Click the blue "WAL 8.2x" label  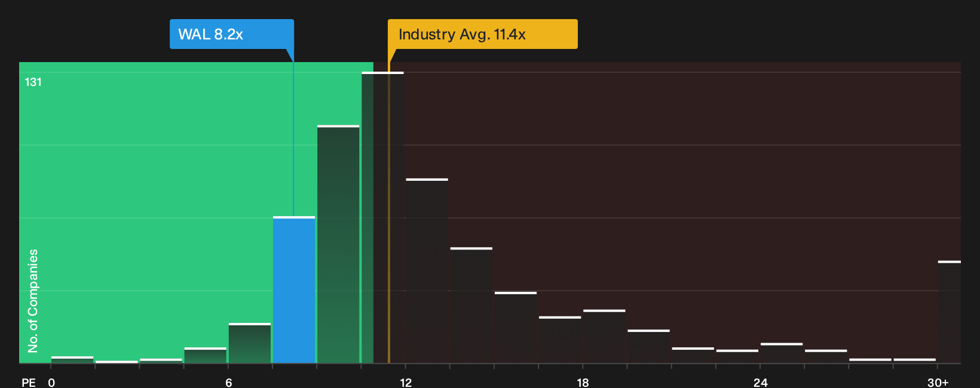point(232,34)
